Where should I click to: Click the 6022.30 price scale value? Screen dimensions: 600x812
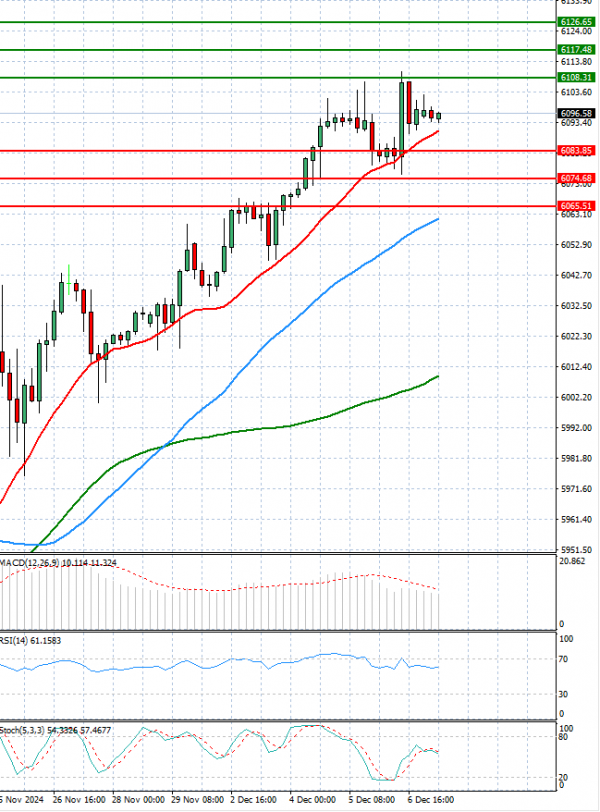tap(576, 337)
